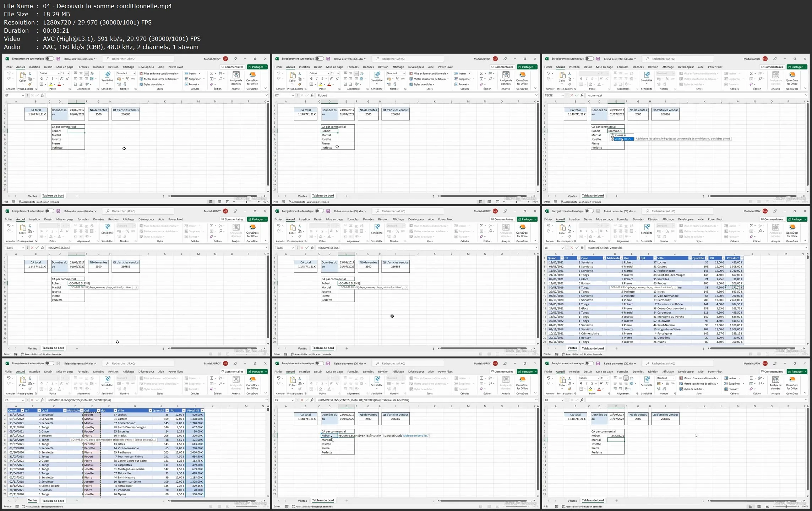Click the Clear eraser in the name box E8 frame
Viewport: 812px width, 511px height.
point(751,389)
